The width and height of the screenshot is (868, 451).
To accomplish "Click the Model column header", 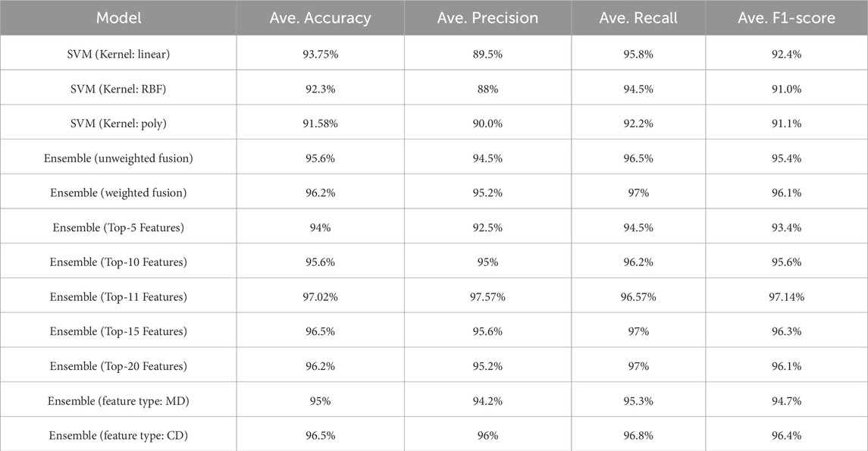I will pyautogui.click(x=118, y=18).
